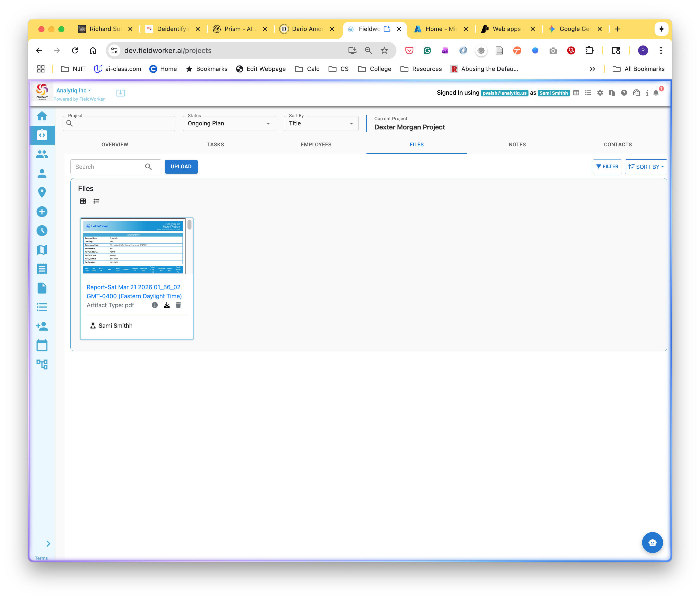This screenshot has width=700, height=599.
Task: Open the Home icon in sidebar
Action: point(42,116)
